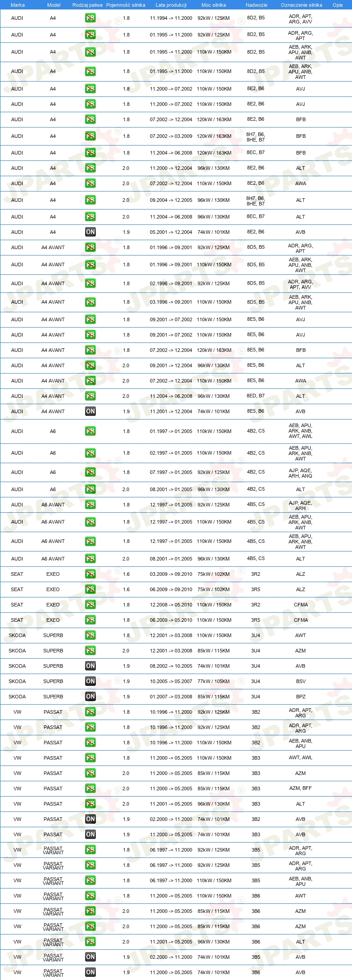Screen dimensions: 352x980
Task: Click petrol icon in A6 2.0 ALT row
Action: (90, 489)
